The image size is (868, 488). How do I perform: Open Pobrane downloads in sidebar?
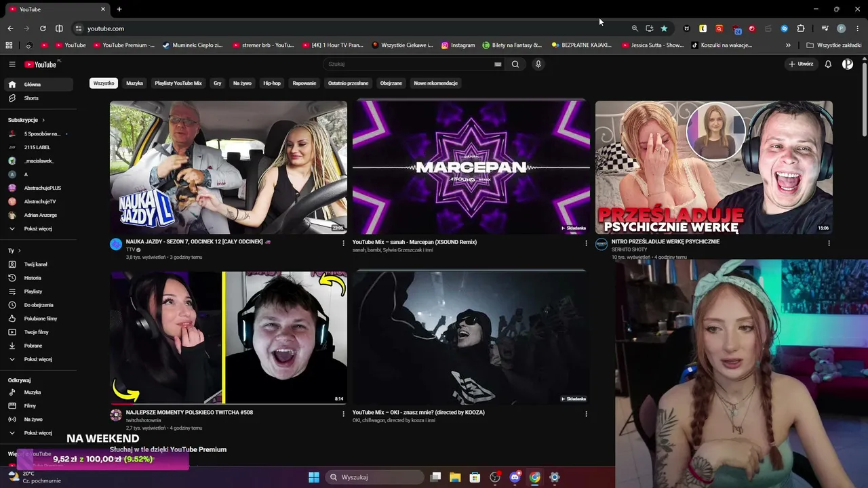pos(37,346)
